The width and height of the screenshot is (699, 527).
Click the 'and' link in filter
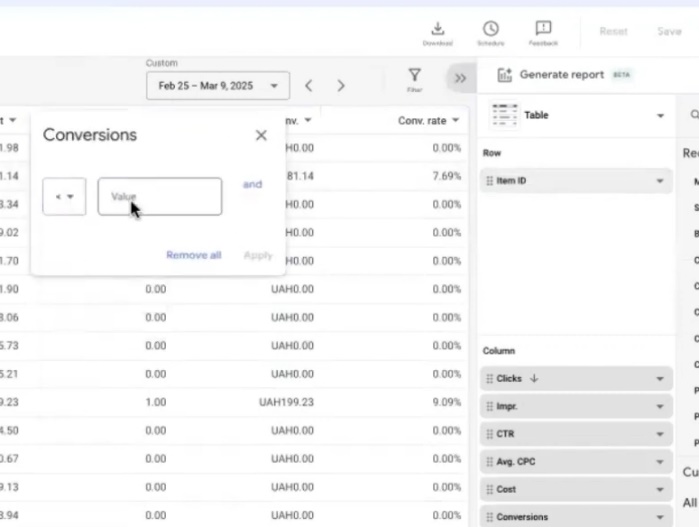tap(252, 185)
